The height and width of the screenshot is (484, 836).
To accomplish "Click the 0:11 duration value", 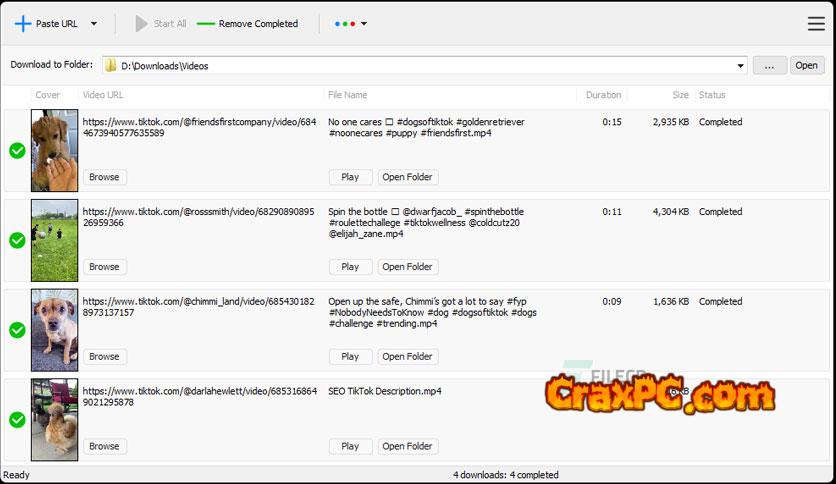I will pyautogui.click(x=612, y=212).
